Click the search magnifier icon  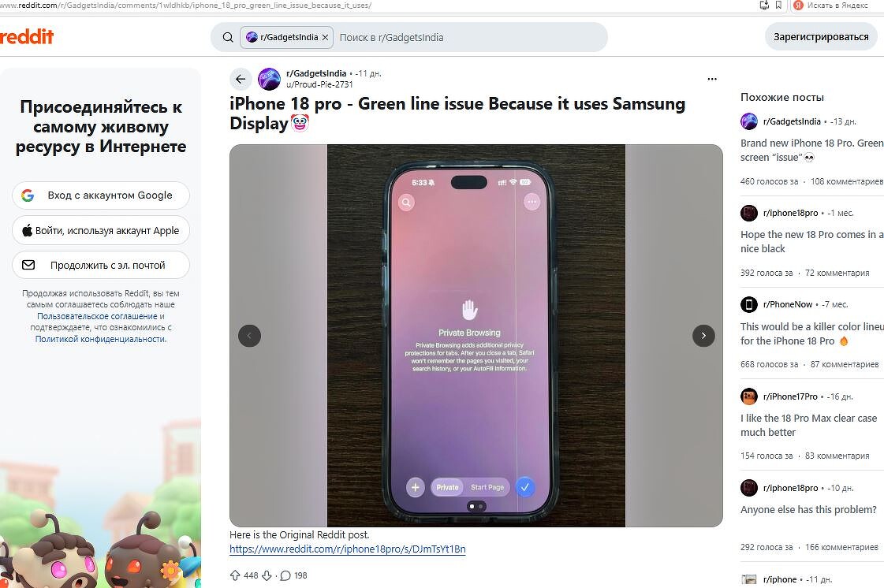pos(228,37)
